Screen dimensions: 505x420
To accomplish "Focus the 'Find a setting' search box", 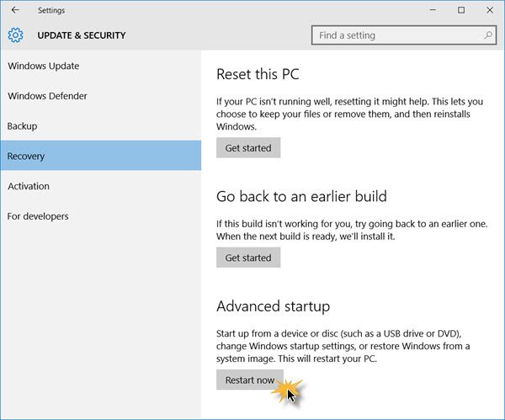I will [x=396, y=35].
